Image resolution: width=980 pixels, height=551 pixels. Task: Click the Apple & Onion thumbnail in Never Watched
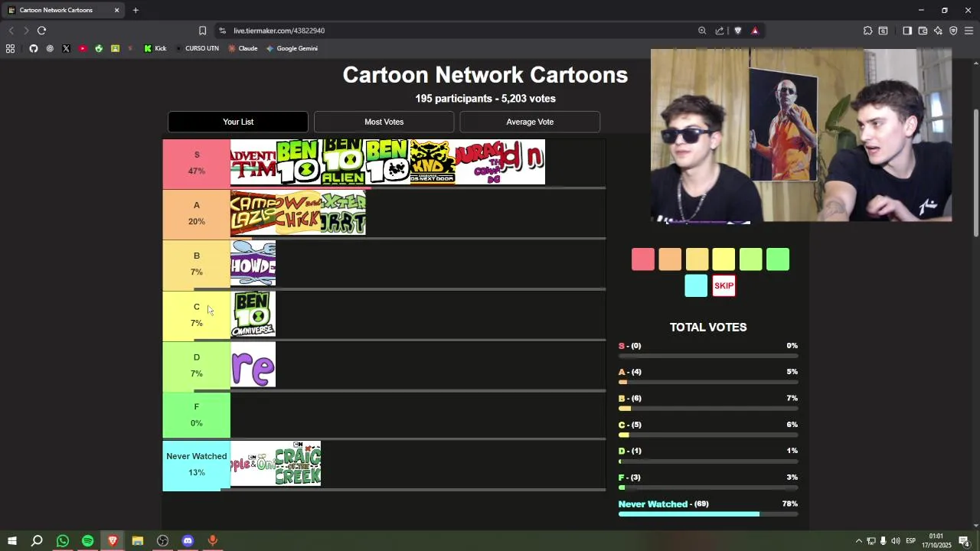tap(253, 463)
